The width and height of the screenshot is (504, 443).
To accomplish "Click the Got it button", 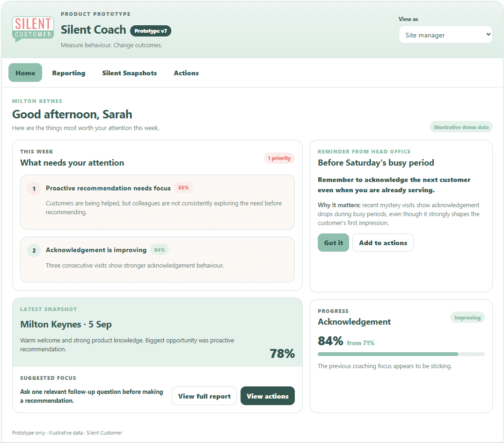I will pos(333,242).
